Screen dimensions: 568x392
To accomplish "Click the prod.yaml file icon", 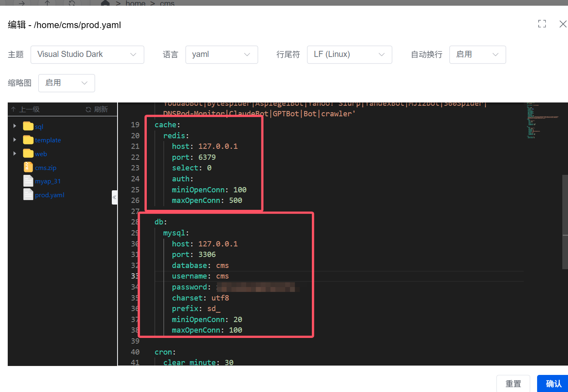I will (x=28, y=195).
